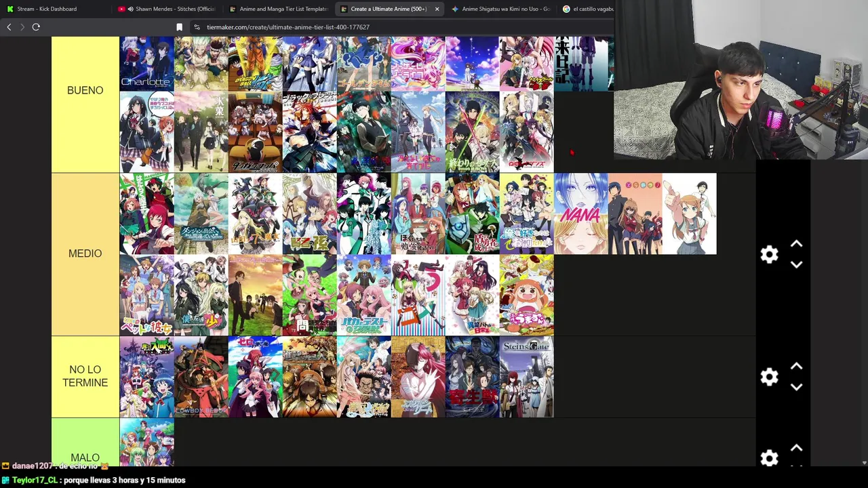Focus the tiermaker.com address bar URL
Screen dimensions: 868x488
click(x=288, y=27)
